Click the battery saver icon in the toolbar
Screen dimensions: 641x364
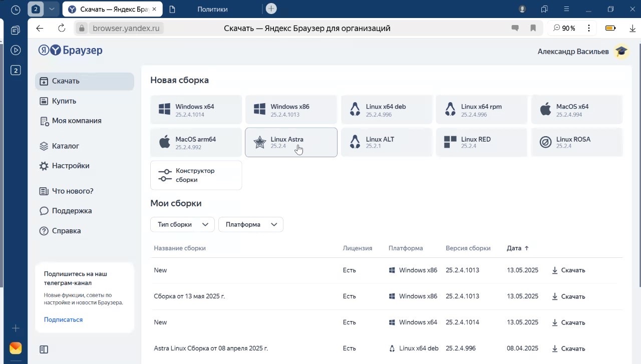(610, 28)
